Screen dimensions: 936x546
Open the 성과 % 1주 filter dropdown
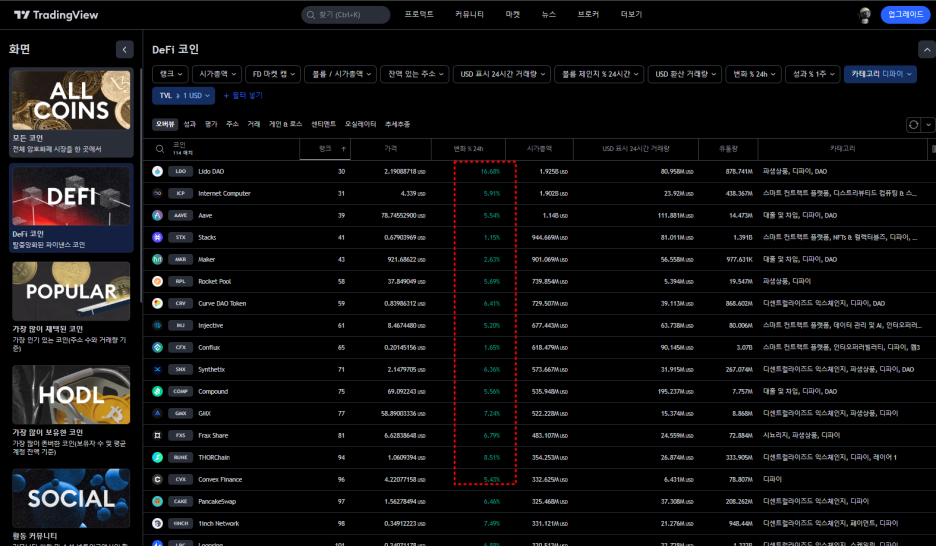[813, 74]
